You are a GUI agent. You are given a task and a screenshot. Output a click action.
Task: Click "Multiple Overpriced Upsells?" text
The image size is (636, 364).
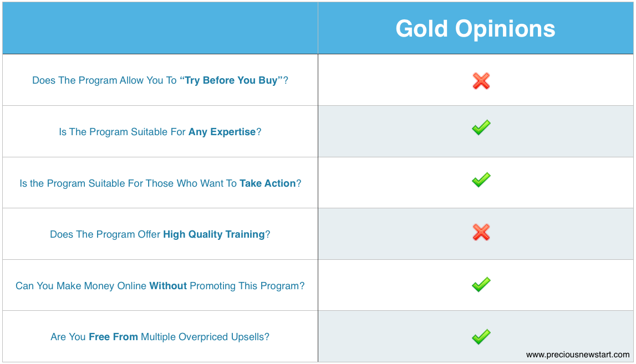coord(205,337)
